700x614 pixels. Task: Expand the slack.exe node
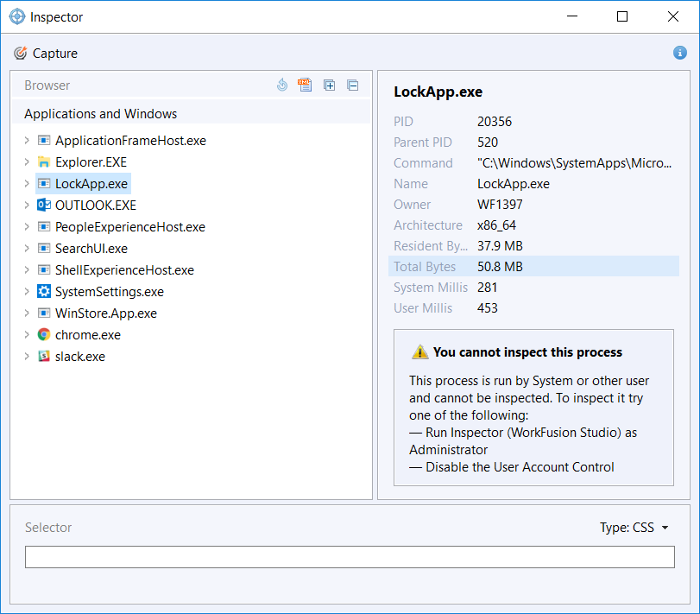pos(27,357)
